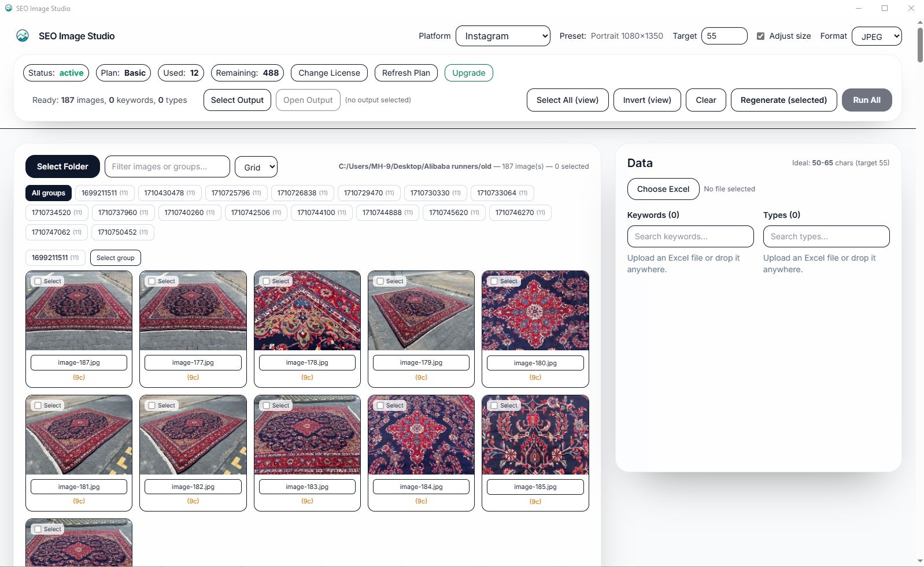Click the image-187.jpg filename field

click(x=79, y=363)
